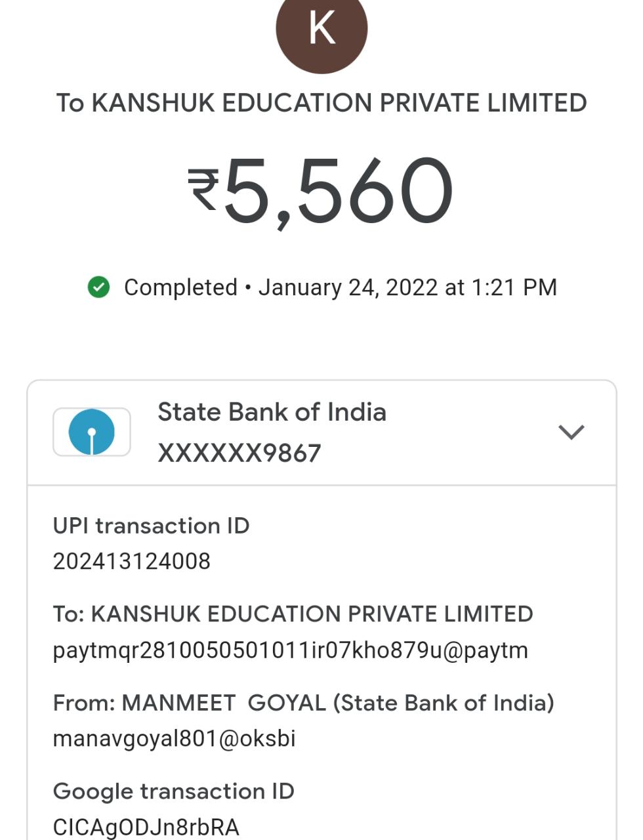The height and width of the screenshot is (840, 643).
Task: Tap the 5,560 payment amount
Action: click(x=338, y=190)
